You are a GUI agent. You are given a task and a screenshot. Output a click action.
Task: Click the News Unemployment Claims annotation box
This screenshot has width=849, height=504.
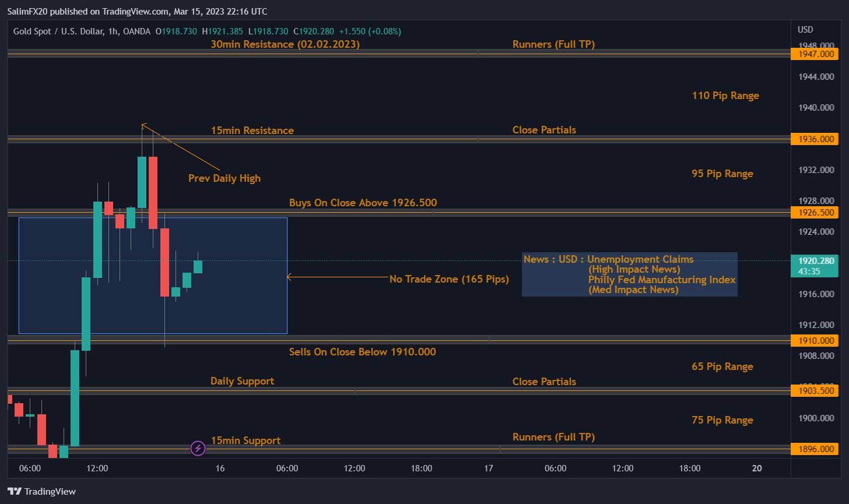tap(629, 274)
